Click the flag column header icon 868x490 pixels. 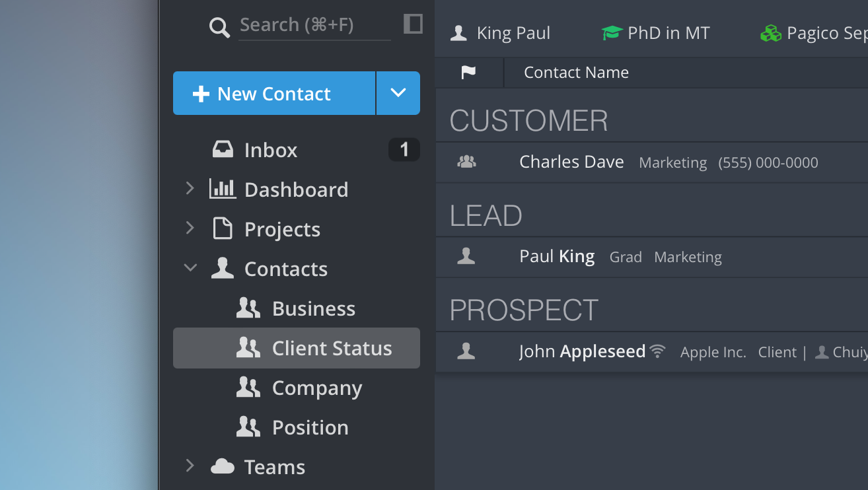coord(468,73)
